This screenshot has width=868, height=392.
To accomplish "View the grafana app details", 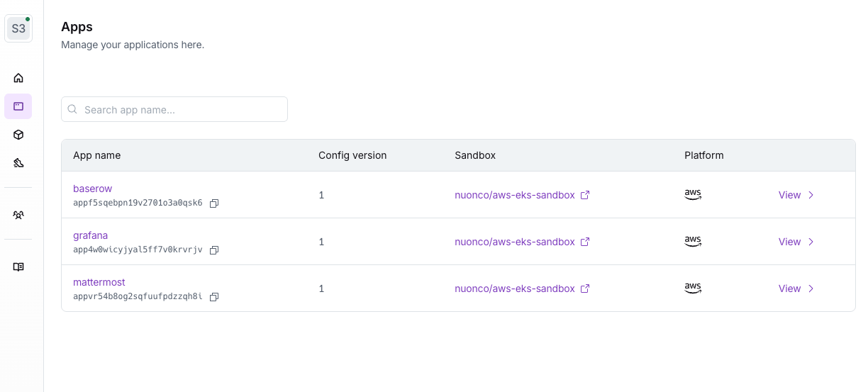I will click(796, 242).
